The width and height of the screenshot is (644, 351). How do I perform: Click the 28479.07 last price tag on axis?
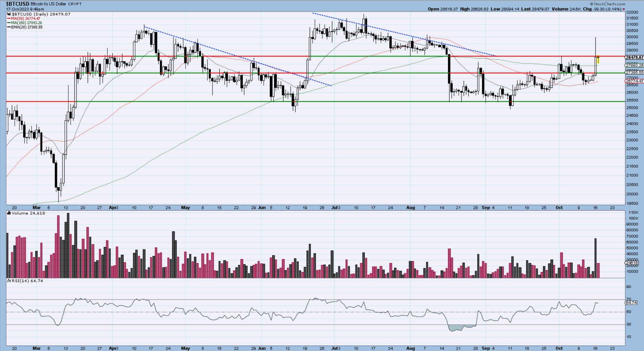tap(634, 58)
